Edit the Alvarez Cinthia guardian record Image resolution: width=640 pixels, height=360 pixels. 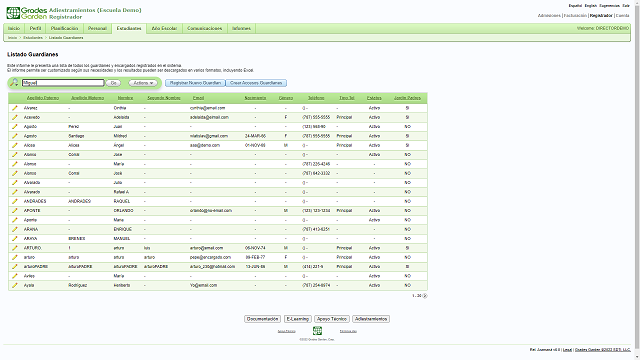pos(15,108)
